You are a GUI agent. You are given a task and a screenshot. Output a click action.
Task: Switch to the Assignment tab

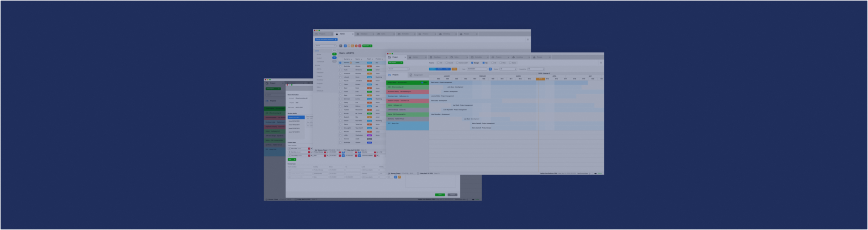tap(418, 75)
